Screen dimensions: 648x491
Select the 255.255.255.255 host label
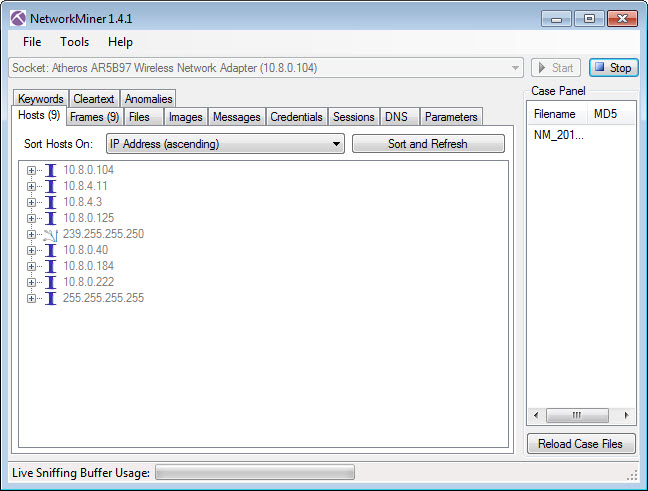coord(103,298)
